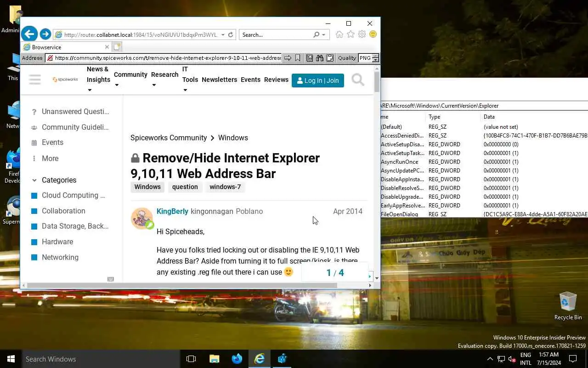Viewport: 588px width, 368px height.
Task: Click the smiley feedback icon
Action: (373, 34)
